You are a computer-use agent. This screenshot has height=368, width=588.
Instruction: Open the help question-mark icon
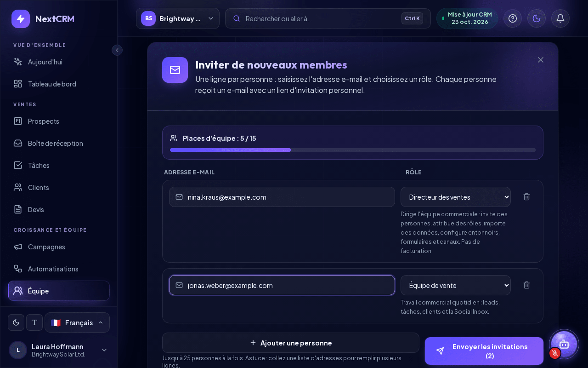[513, 18]
